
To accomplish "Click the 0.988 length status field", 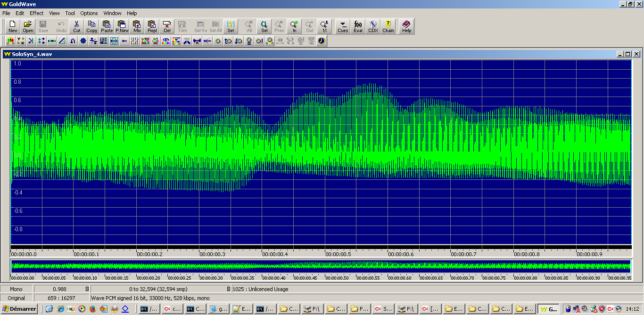I will pos(62,289).
